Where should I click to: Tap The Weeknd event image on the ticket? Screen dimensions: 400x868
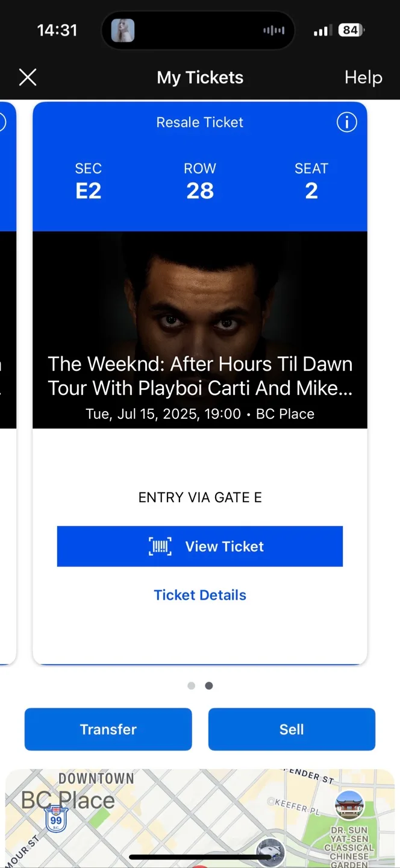[x=200, y=330]
